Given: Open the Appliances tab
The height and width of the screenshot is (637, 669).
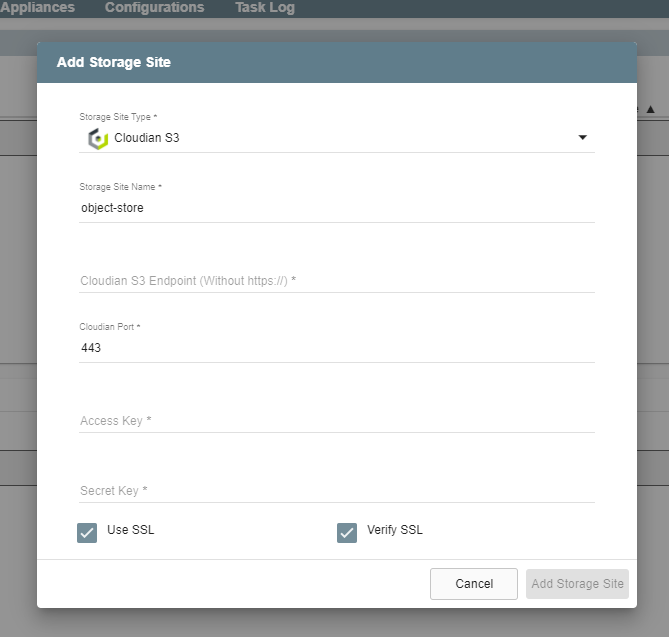Looking at the screenshot, I should [38, 8].
